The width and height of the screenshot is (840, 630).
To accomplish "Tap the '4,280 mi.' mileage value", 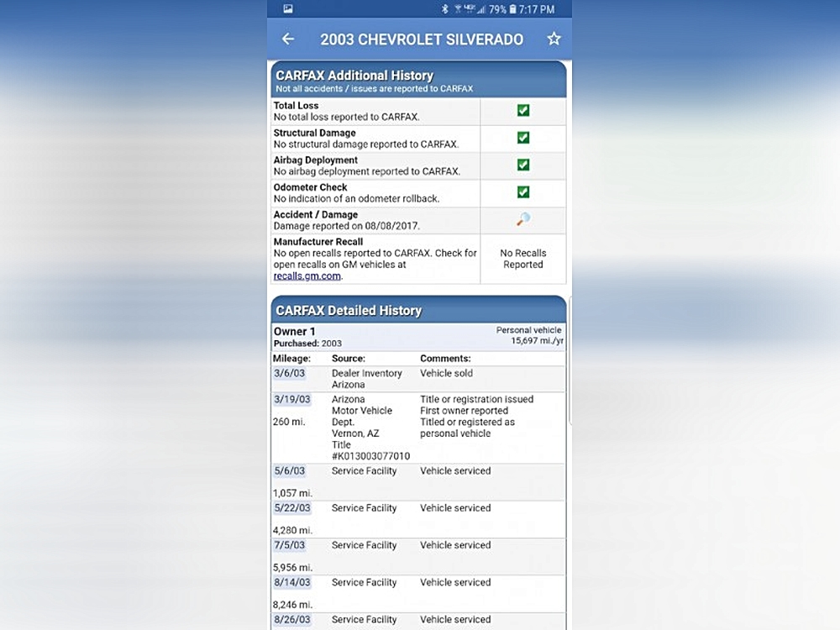I will 292,530.
